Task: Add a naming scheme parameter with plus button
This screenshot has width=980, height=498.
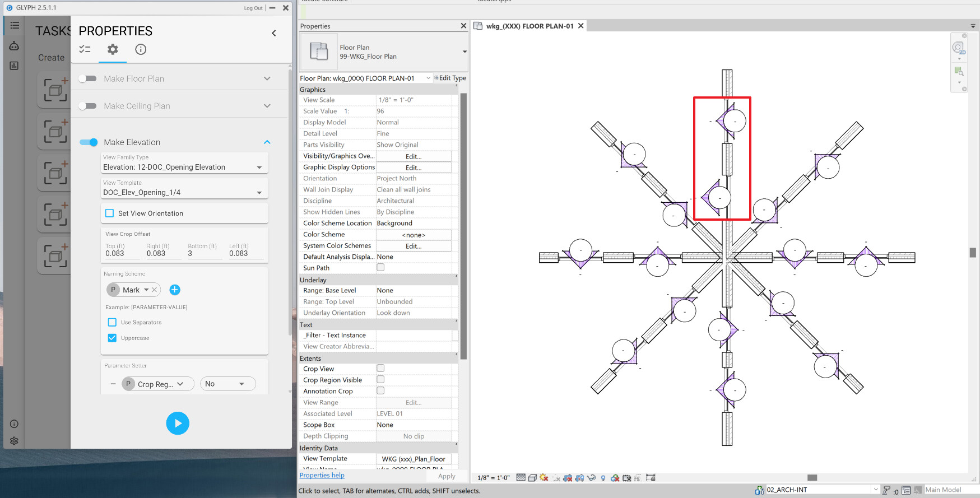Action: (x=175, y=290)
